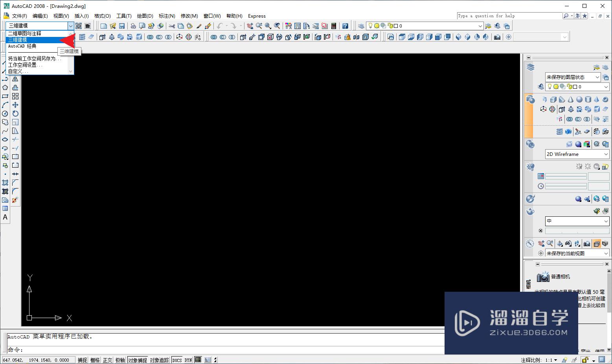Open the 修改(M) menu
The image size is (612, 364).
point(189,16)
